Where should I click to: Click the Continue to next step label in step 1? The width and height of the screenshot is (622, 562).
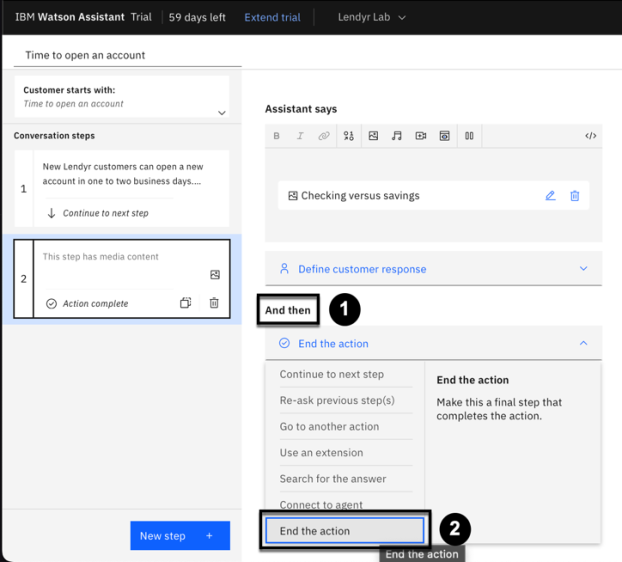pos(106,213)
